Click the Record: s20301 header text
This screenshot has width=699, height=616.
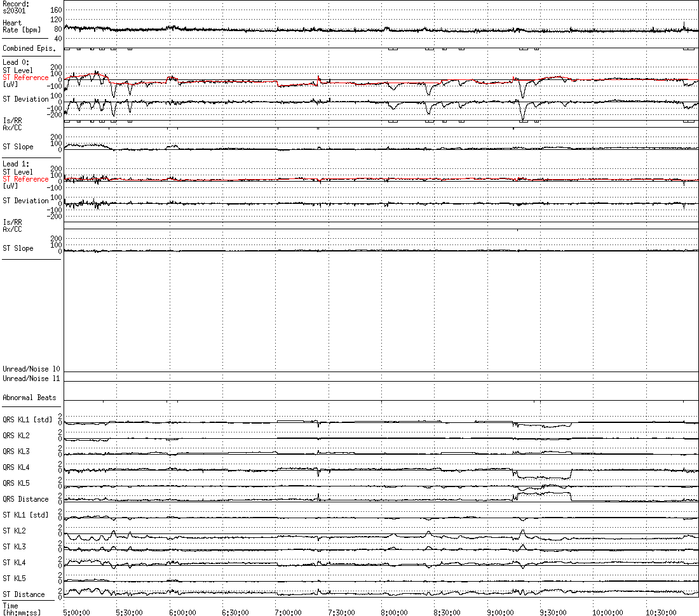point(16,7)
